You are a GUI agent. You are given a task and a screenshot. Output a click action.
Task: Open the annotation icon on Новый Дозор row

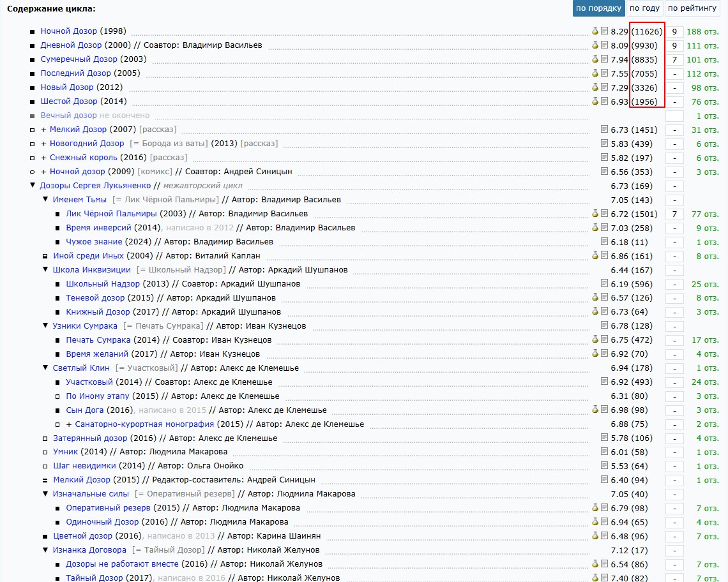604,87
